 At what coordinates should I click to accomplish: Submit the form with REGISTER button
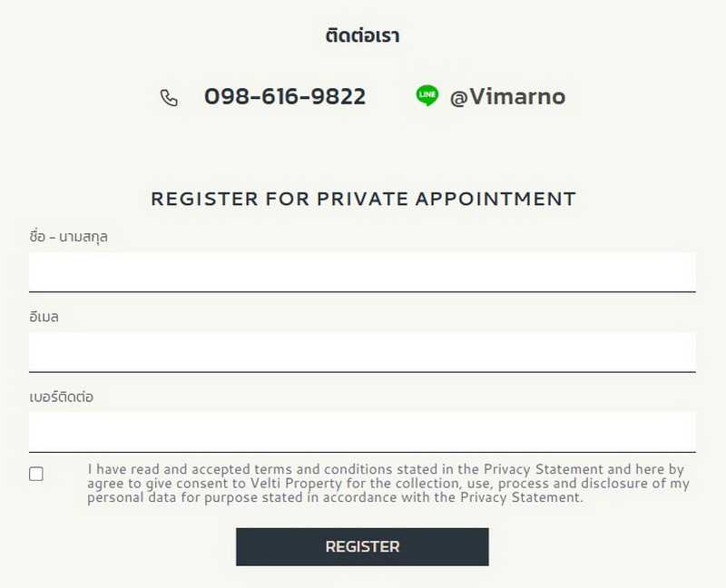pyautogui.click(x=362, y=547)
